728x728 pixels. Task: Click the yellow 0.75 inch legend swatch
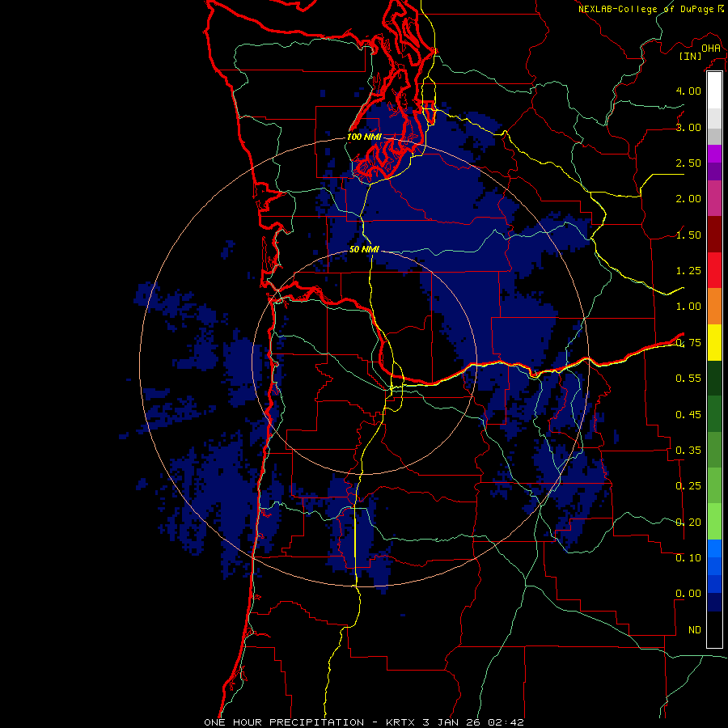pos(714,342)
